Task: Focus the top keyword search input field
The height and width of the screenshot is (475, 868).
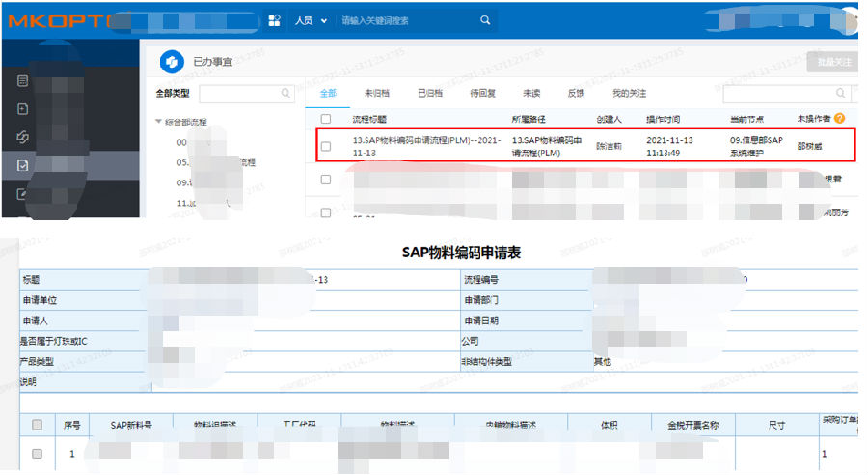Action: point(405,20)
